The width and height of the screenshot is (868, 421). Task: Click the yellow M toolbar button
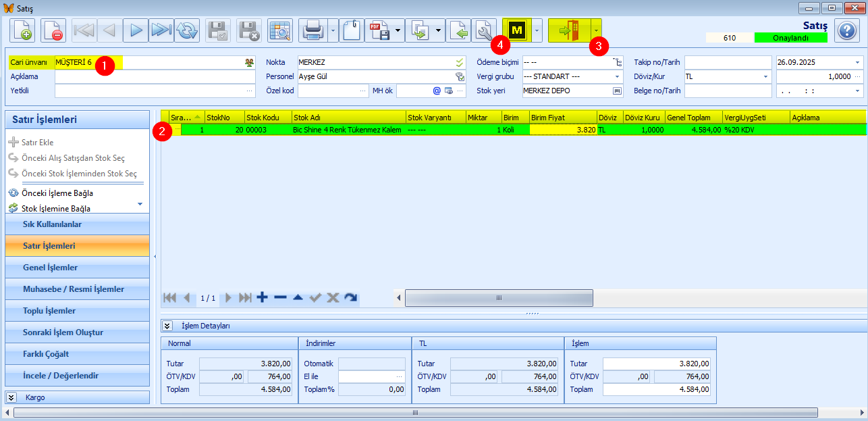point(517,30)
